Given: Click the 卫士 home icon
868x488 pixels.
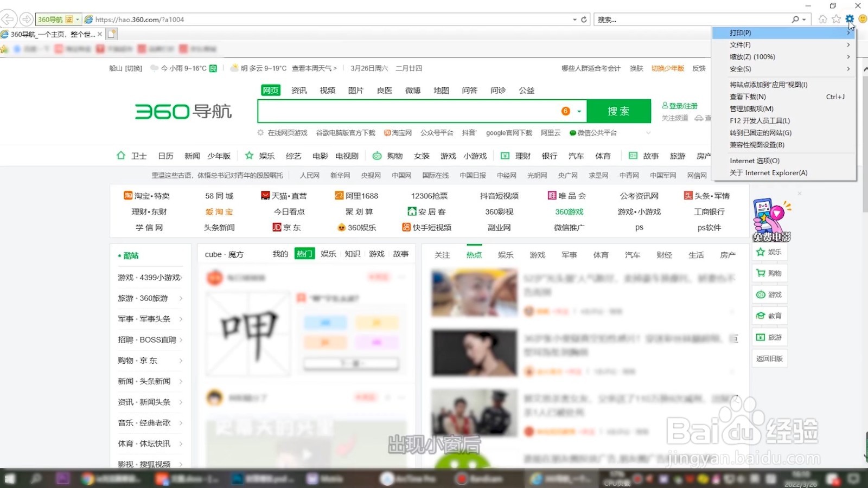Looking at the screenshot, I should [121, 156].
